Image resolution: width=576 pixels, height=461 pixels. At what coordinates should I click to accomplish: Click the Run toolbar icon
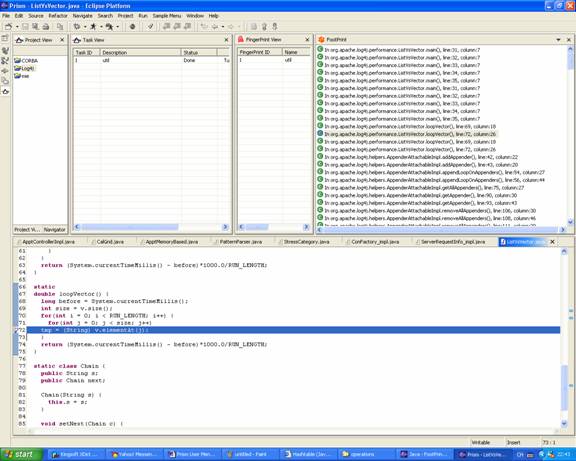click(93, 26)
